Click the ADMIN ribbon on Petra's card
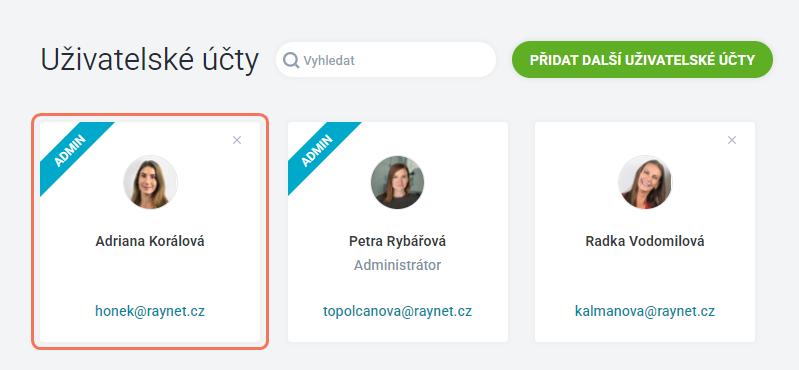 pyautogui.click(x=317, y=151)
